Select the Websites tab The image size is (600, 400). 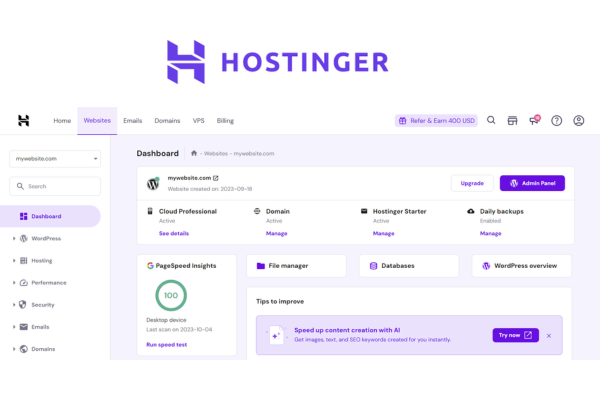tap(97, 121)
